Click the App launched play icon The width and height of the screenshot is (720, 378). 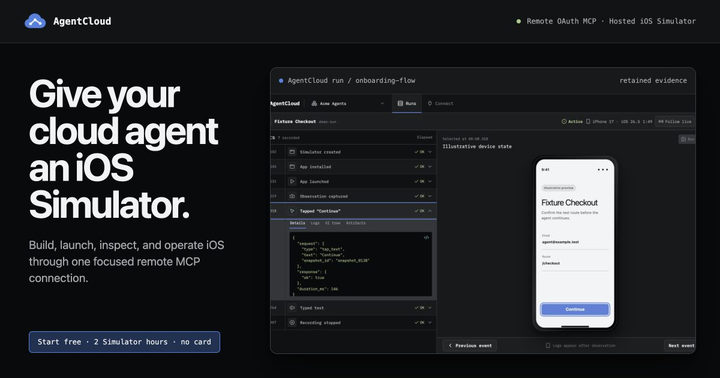[292, 181]
